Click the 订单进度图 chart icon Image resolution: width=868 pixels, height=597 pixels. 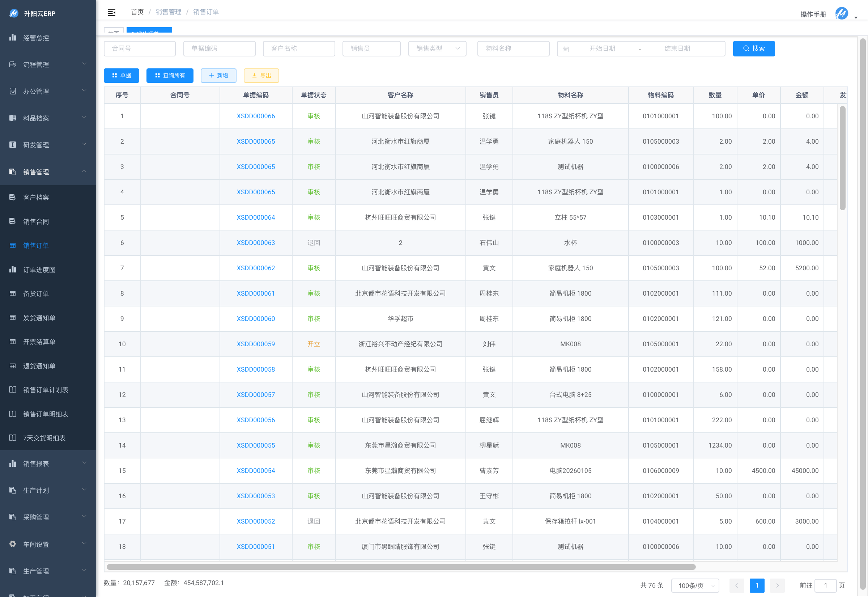(13, 269)
